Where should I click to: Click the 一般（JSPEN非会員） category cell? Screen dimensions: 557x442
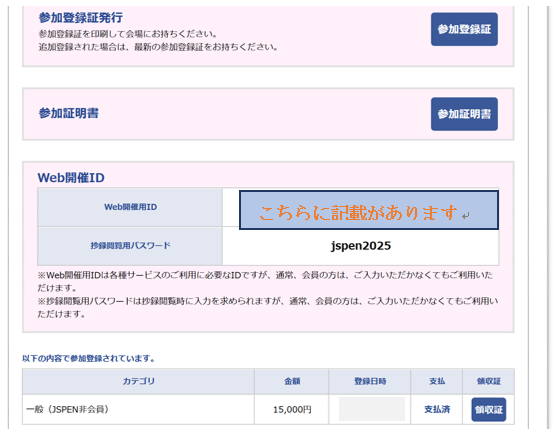(139, 410)
